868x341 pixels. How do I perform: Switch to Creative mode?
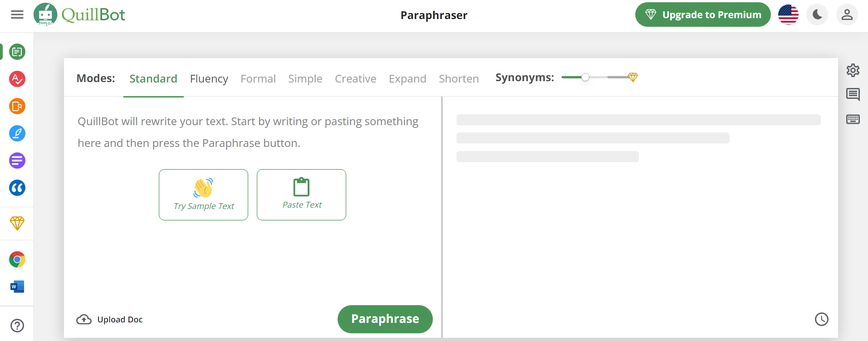(x=356, y=78)
